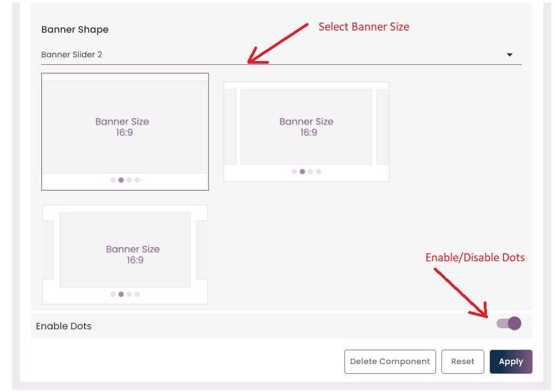Click the left side strip of side-preview layout
The image size is (555, 392).
click(230, 127)
